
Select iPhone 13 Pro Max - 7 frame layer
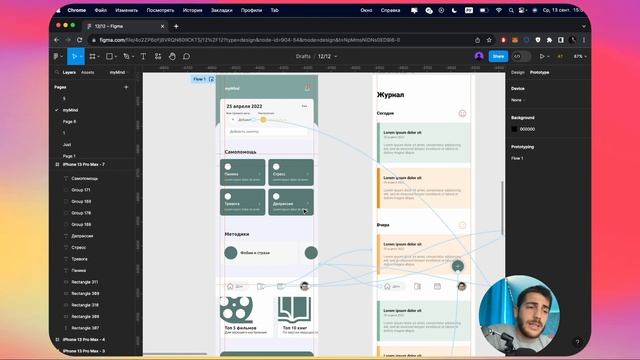pyautogui.click(x=84, y=164)
